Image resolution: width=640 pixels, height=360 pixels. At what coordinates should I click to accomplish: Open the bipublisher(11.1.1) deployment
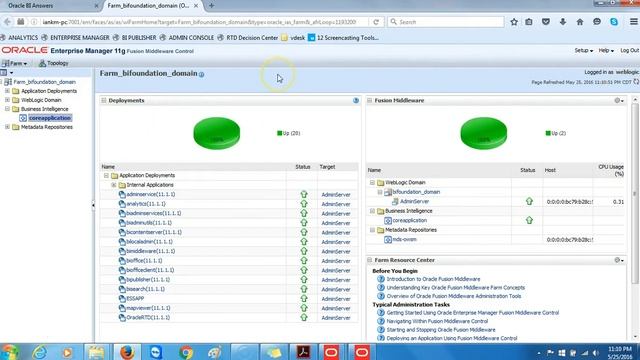pyautogui.click(x=148, y=280)
